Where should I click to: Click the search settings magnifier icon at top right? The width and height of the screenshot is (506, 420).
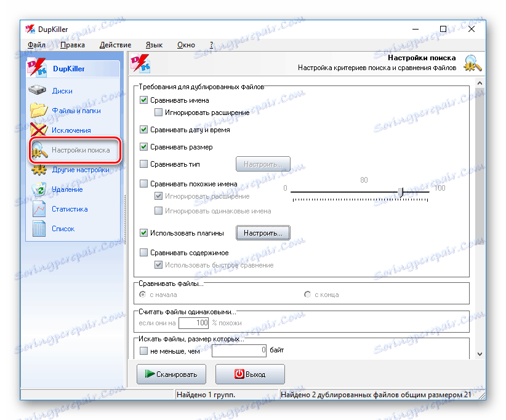click(472, 63)
